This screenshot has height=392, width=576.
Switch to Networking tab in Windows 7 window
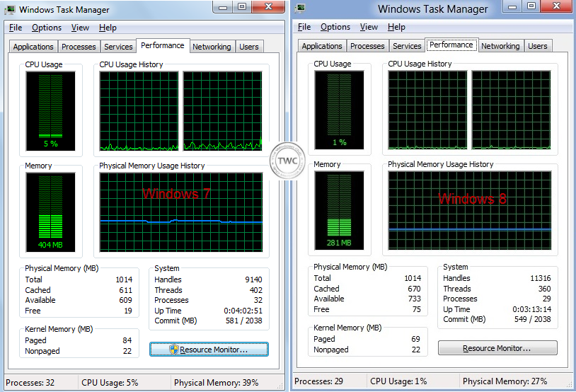[x=212, y=47]
